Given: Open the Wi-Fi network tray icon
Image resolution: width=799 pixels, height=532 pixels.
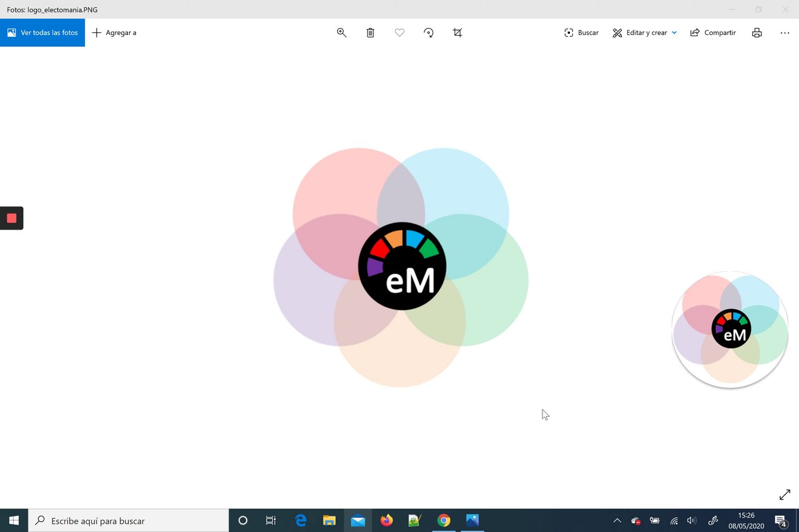Looking at the screenshot, I should pyautogui.click(x=674, y=520).
